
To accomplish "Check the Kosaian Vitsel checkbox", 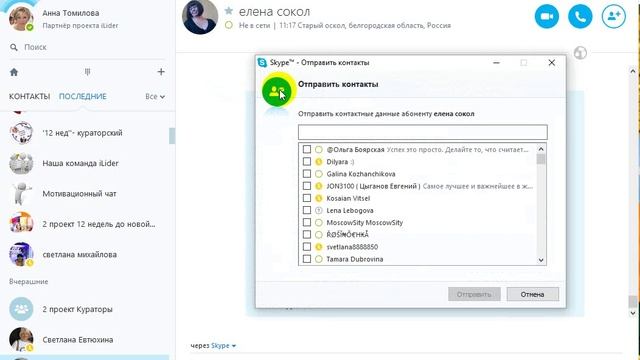I will pyautogui.click(x=307, y=198).
